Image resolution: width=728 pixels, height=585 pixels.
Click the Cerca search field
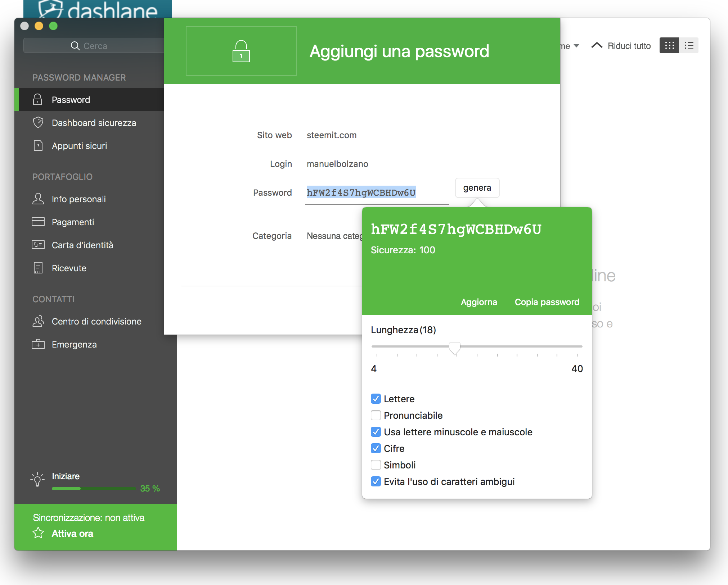pos(94,46)
